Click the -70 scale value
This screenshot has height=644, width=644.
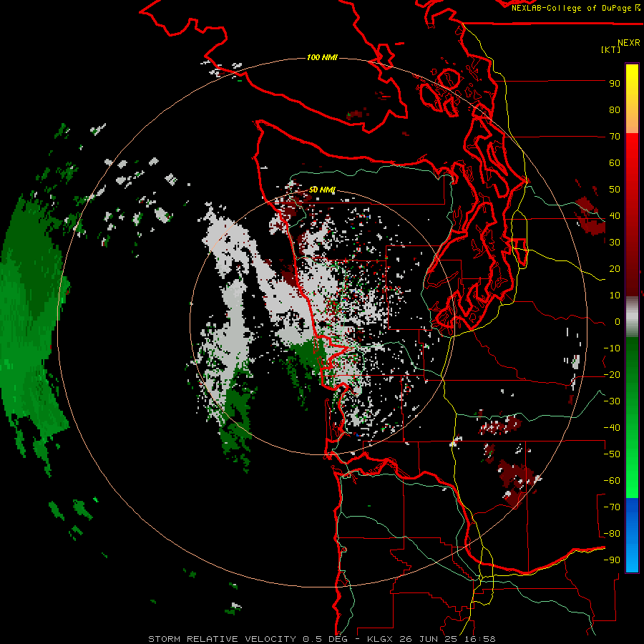pyautogui.click(x=612, y=507)
